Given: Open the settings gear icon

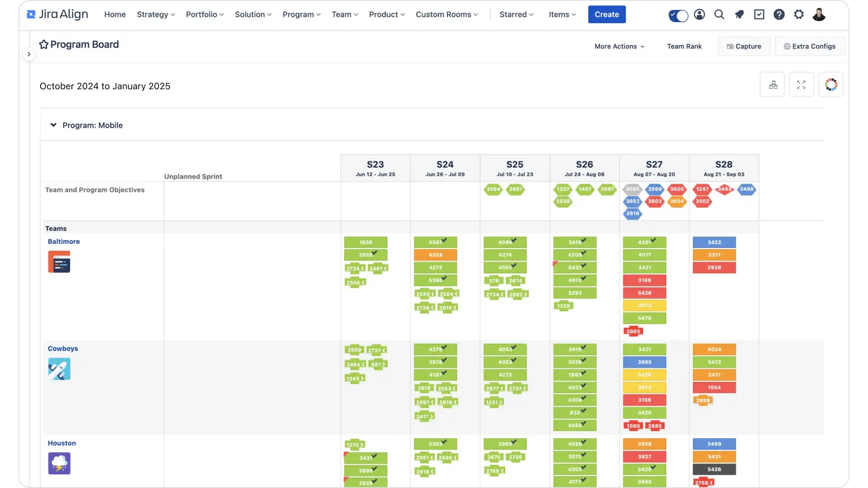Looking at the screenshot, I should (x=798, y=14).
